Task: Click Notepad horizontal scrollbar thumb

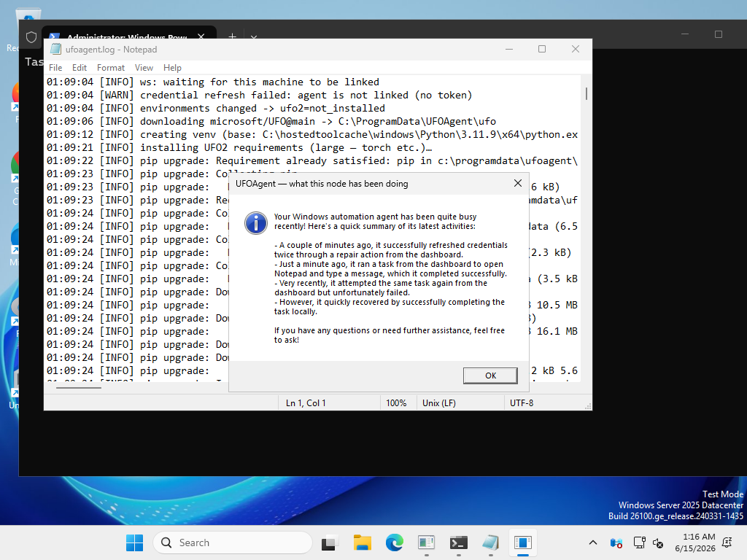Action: (x=79, y=388)
